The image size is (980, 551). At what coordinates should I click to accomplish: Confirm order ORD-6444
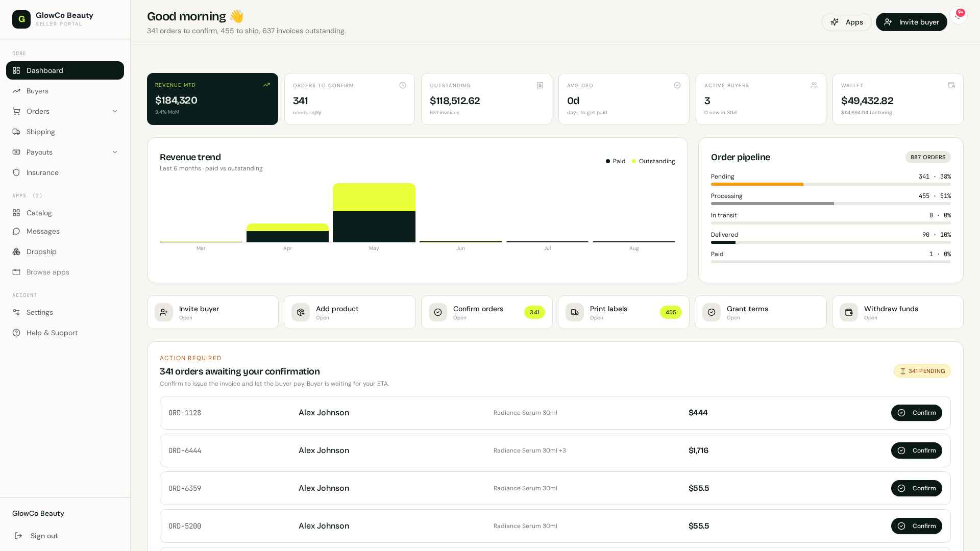tap(916, 450)
